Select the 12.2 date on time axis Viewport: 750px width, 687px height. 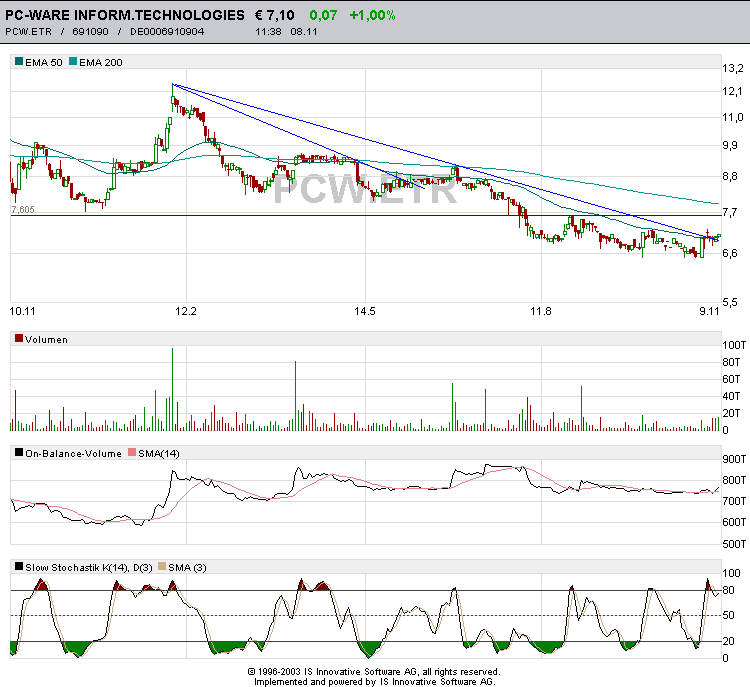coord(185,312)
